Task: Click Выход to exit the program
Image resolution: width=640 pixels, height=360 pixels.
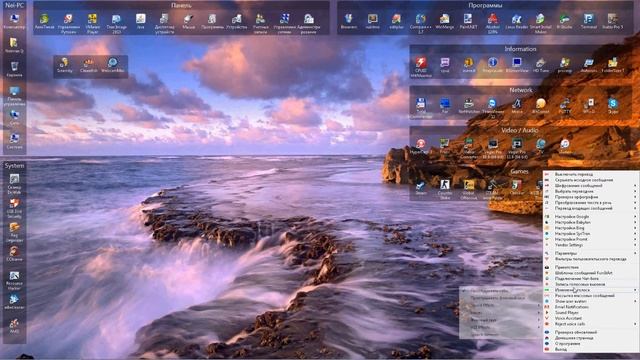Action: click(x=591, y=350)
